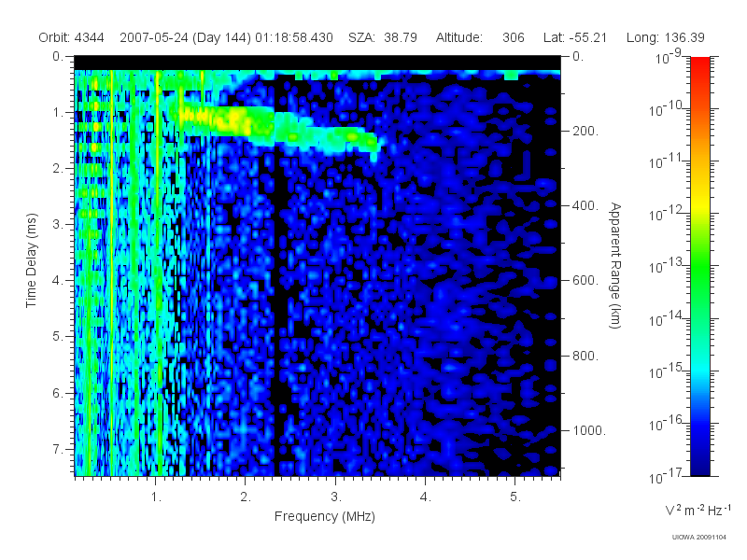Image resolution: width=747 pixels, height=560 pixels.
Task: Click the red top of the color bar
Action: point(699,64)
